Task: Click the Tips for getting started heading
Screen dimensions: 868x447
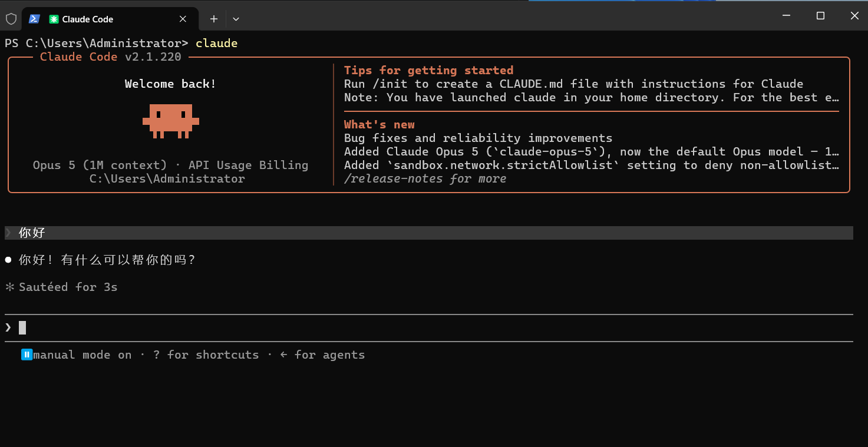Action: coord(428,70)
